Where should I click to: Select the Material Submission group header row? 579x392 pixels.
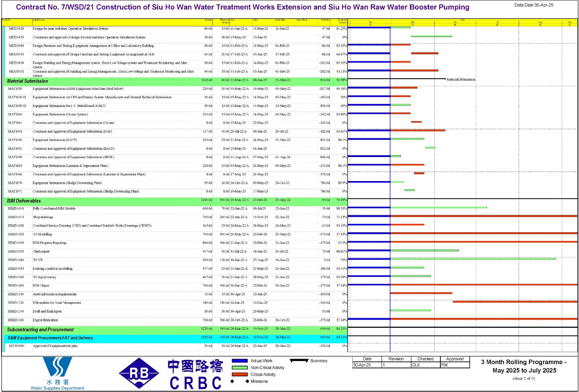pyautogui.click(x=176, y=81)
